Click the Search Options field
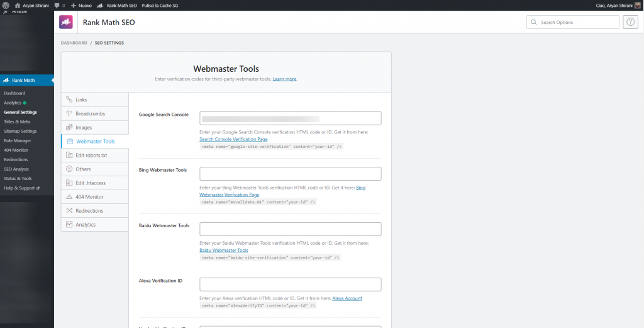The height and width of the screenshot is (328, 644). (577, 22)
